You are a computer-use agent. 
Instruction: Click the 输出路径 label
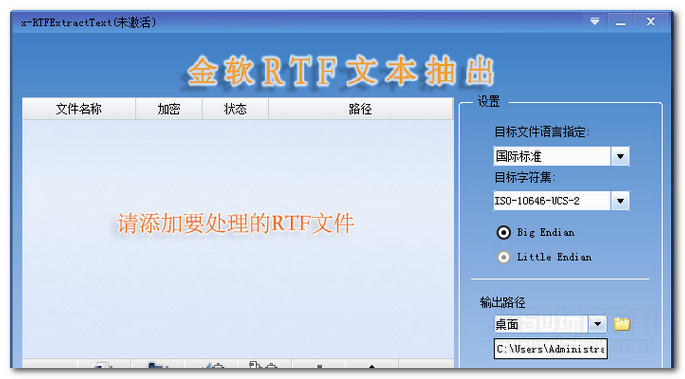pyautogui.click(x=502, y=302)
